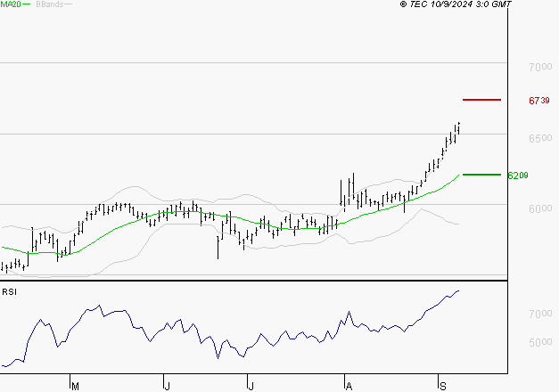Viewport: 559px width, 392px height.
Task: Click the MA20 legend label
Action: [11, 4]
